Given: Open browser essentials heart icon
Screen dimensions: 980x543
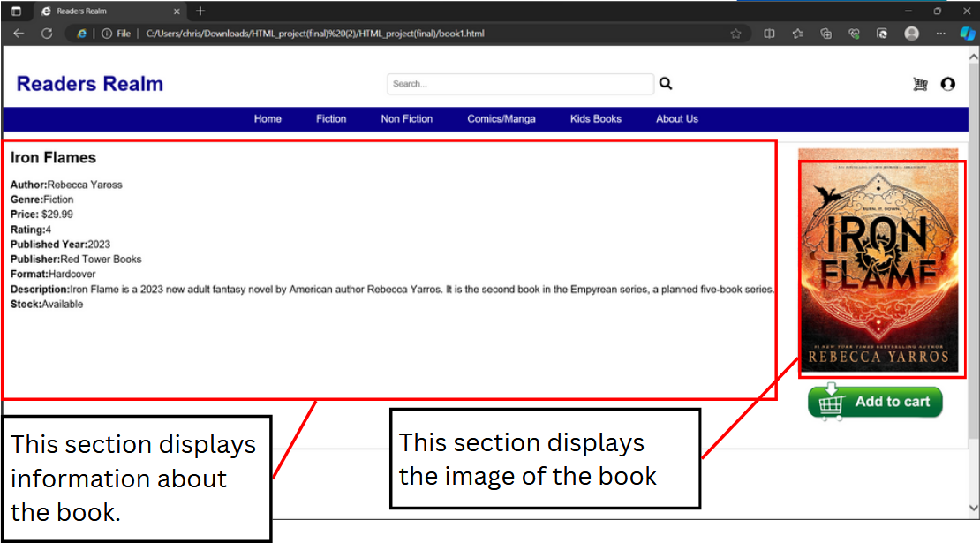Looking at the screenshot, I should (854, 34).
